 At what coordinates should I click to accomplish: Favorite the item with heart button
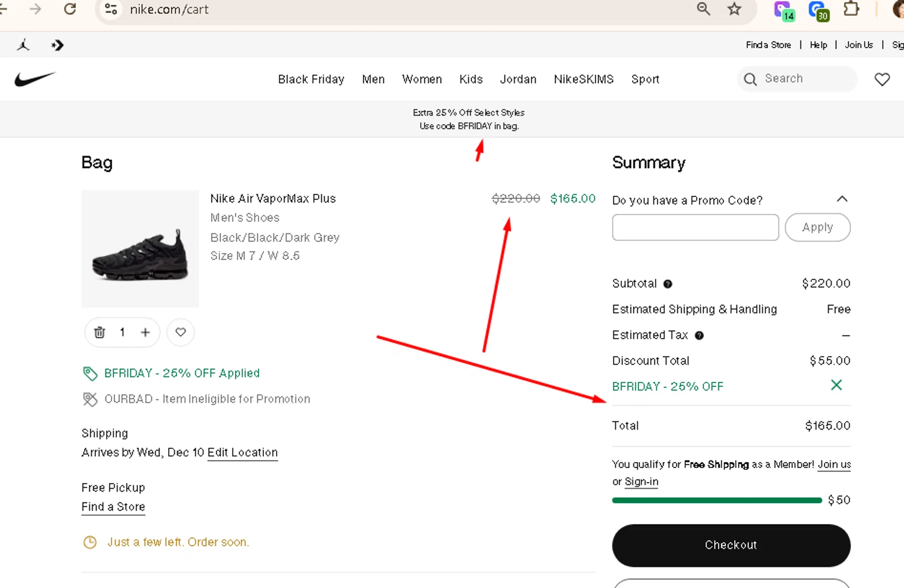pyautogui.click(x=181, y=332)
